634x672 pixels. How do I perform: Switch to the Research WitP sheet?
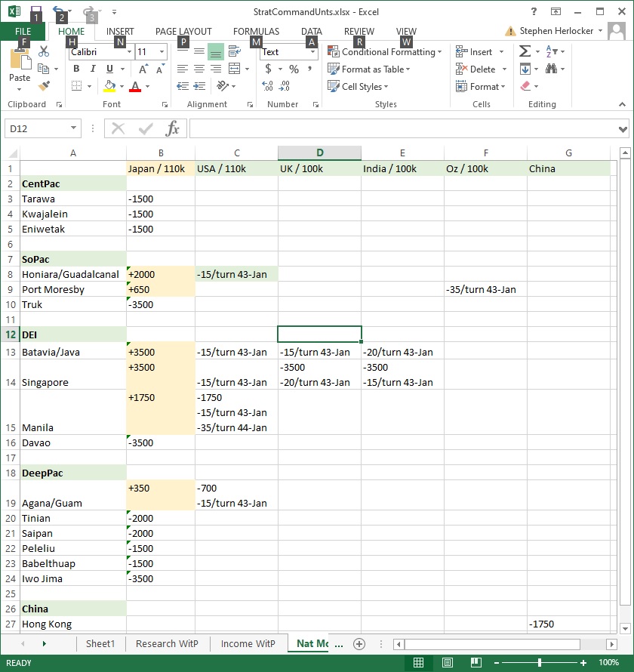pyautogui.click(x=167, y=644)
